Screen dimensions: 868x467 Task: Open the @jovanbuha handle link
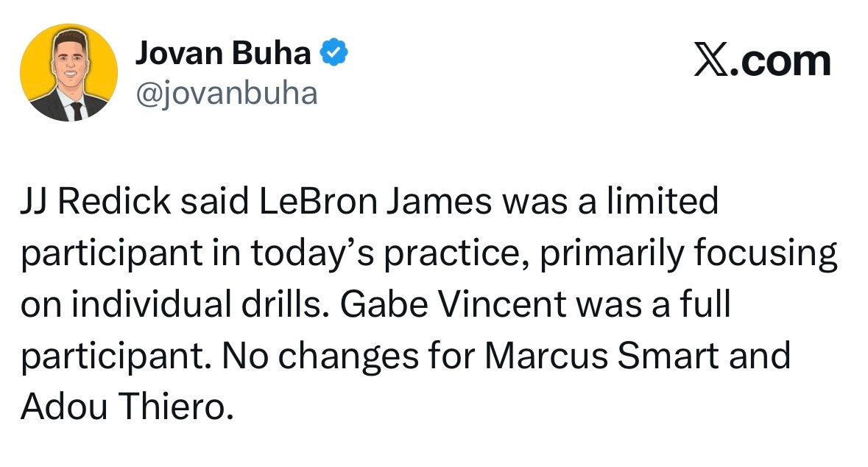(225, 93)
